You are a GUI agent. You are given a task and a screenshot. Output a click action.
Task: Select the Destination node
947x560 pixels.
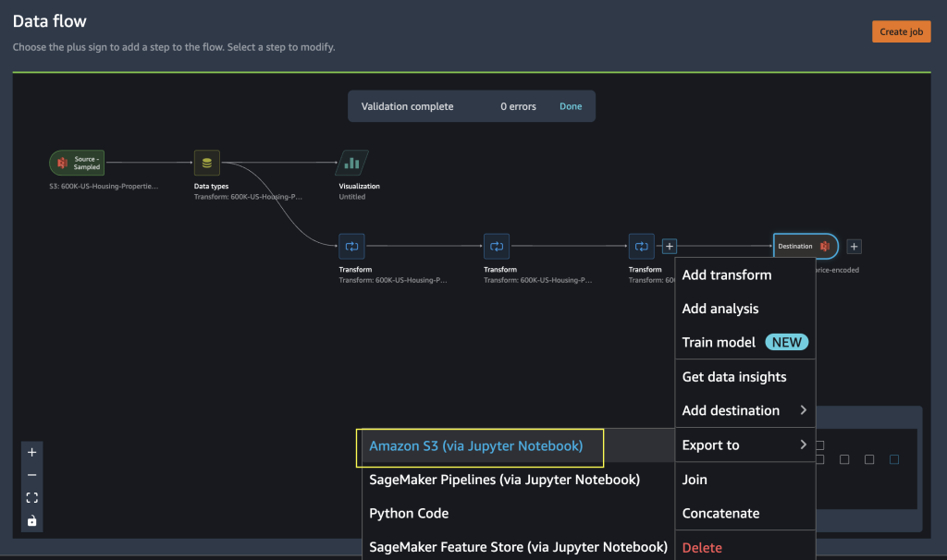pyautogui.click(x=806, y=246)
